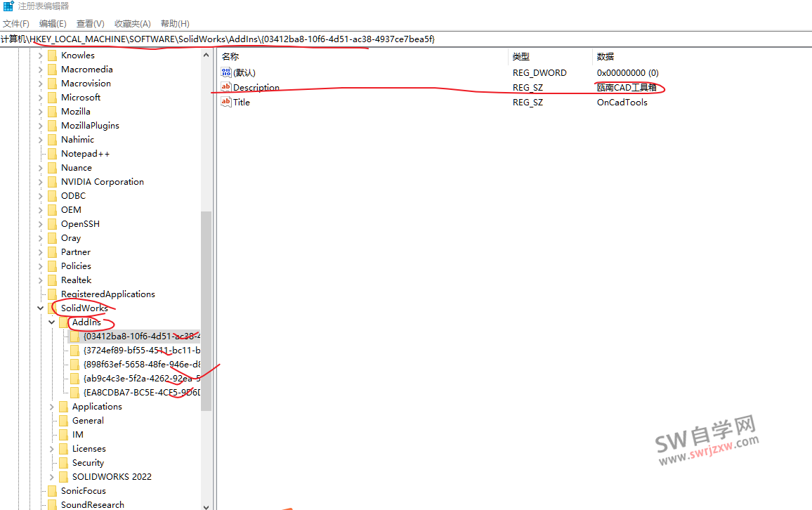
Task: Expand the Applications key
Action: pyautogui.click(x=51, y=406)
